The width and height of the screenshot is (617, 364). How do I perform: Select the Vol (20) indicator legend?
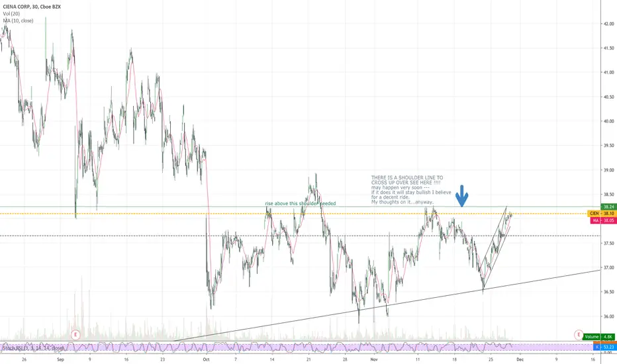pyautogui.click(x=11, y=14)
